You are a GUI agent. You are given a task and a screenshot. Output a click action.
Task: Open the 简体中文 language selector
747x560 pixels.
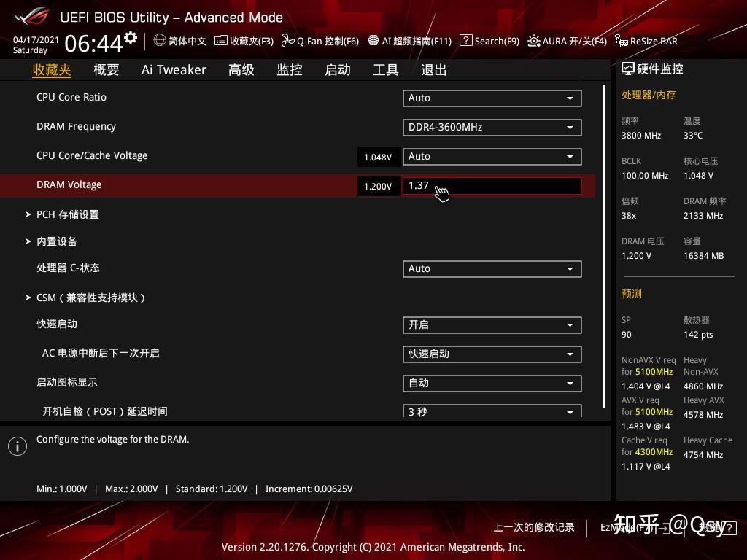click(179, 41)
